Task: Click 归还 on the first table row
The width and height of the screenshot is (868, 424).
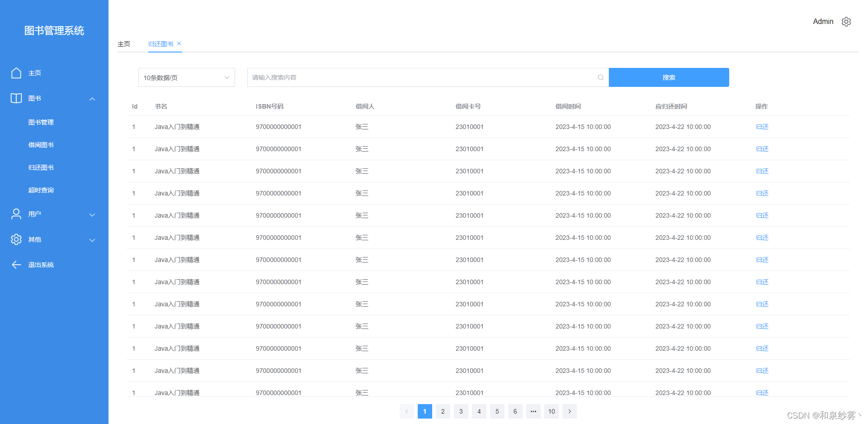Action: 762,127
